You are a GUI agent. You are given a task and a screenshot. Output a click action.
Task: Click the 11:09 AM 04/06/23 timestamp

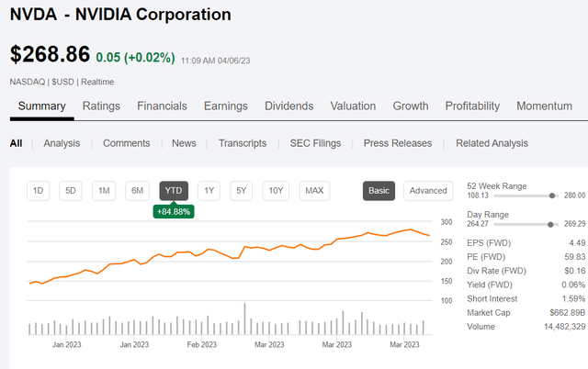coord(215,61)
